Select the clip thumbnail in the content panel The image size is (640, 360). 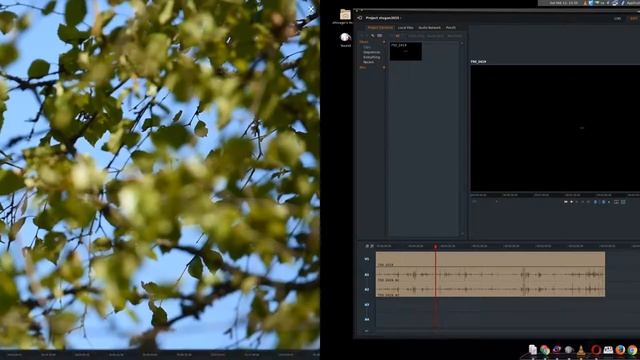pos(406,51)
